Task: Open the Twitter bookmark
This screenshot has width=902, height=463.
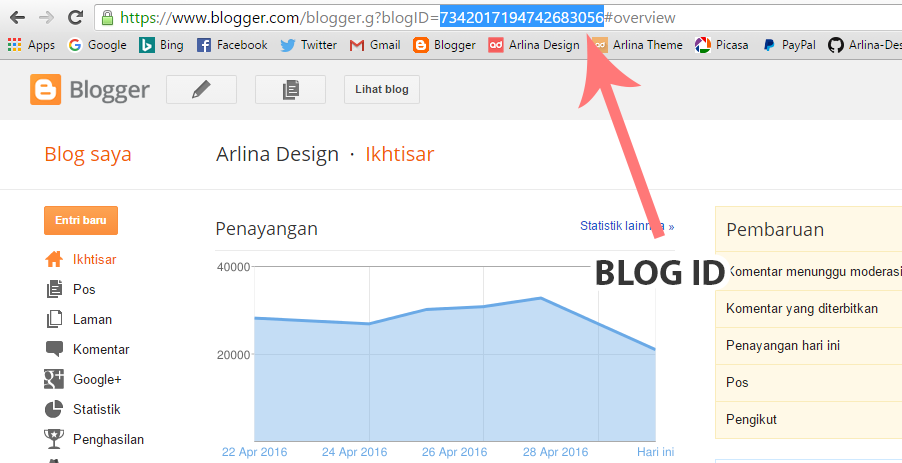Action: (309, 45)
